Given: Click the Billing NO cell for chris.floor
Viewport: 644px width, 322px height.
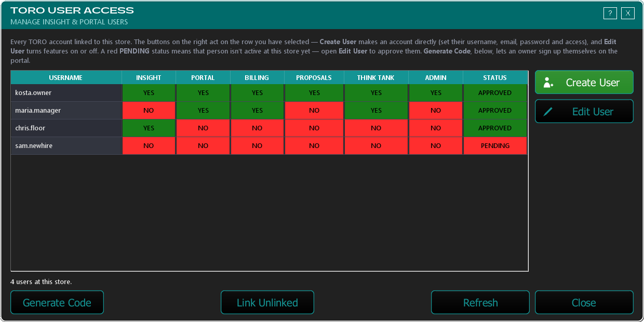Looking at the screenshot, I should click(257, 128).
